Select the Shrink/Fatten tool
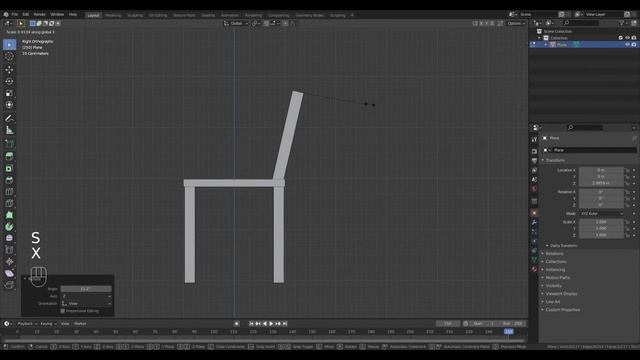The width and height of the screenshot is (640, 360). 9,262
